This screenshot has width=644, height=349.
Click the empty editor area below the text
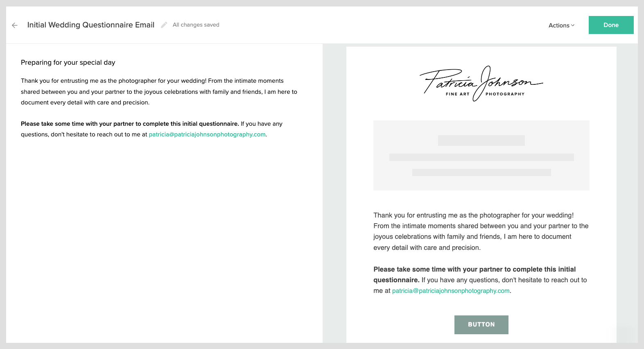click(x=164, y=238)
